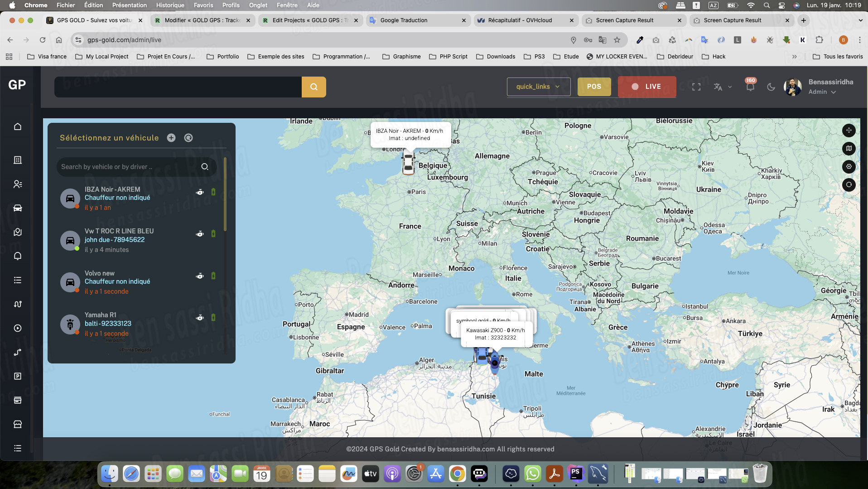This screenshot has width=868, height=489.
Task: Open the language translation dropdown
Action: (723, 87)
